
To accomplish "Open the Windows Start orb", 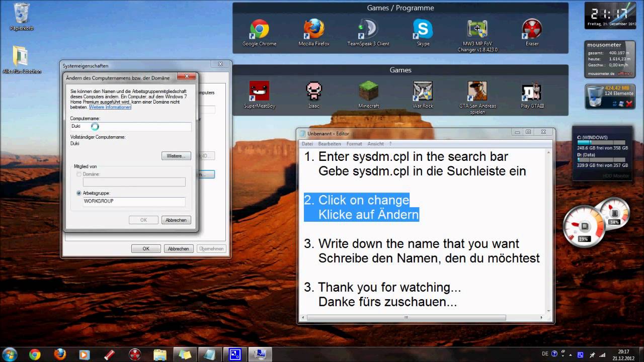I will pyautogui.click(x=10, y=354).
